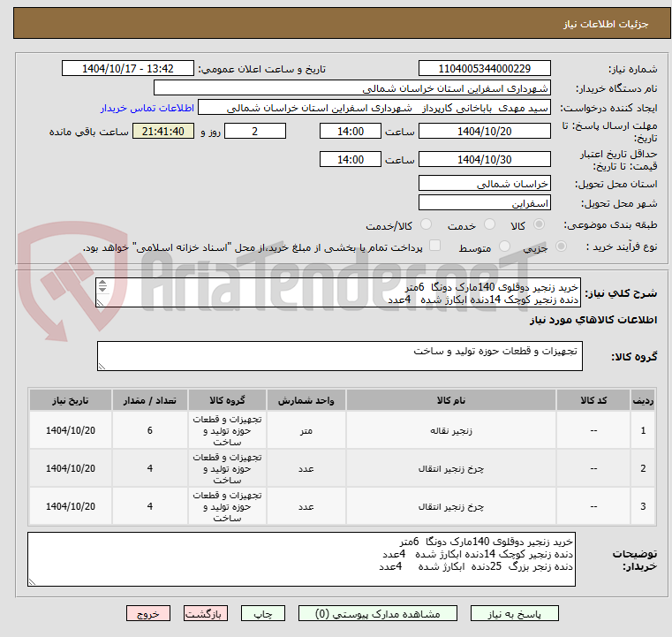Screen dimensions: 672x637
Task: Select the نام کالا column header
Action: coord(451,400)
